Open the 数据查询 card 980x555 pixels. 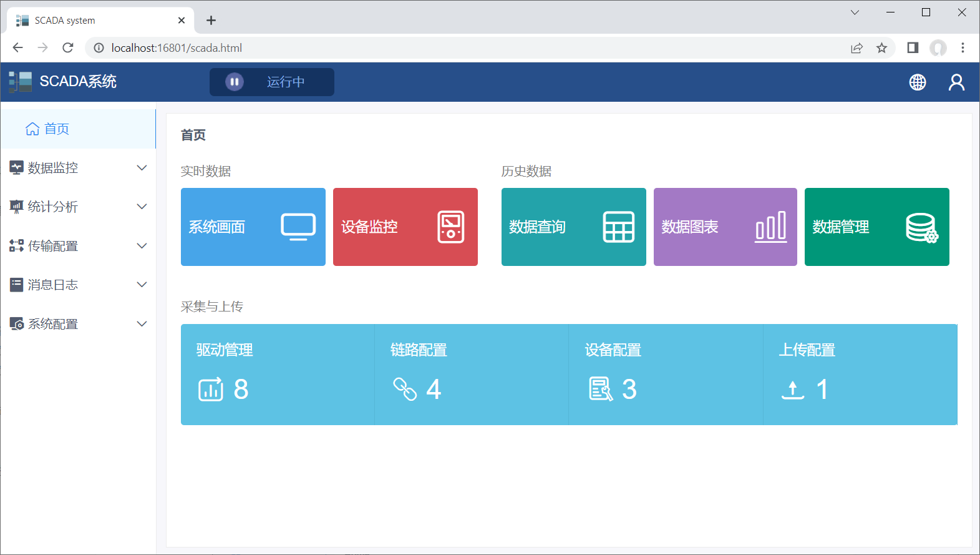(574, 227)
